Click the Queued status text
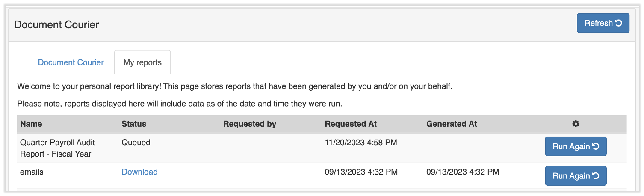 [x=136, y=143]
